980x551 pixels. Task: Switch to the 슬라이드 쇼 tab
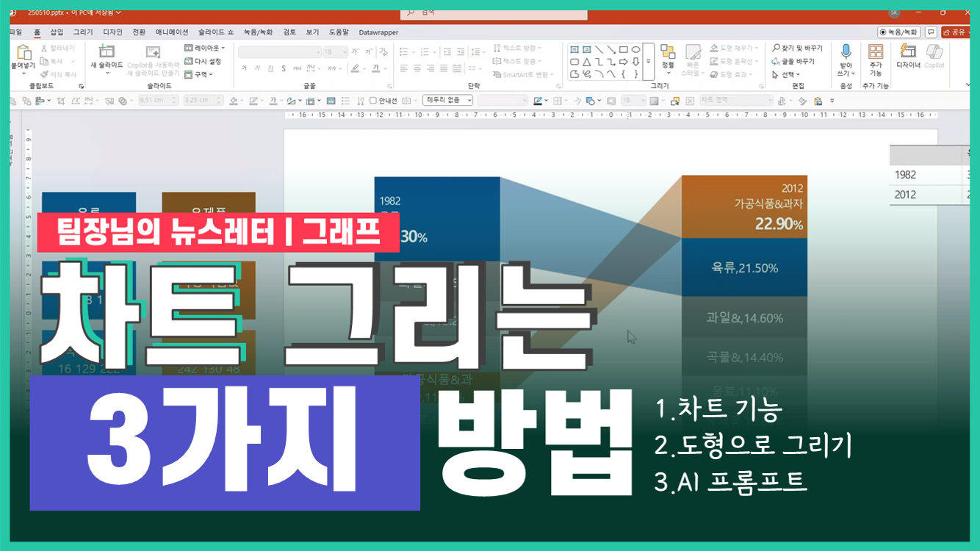[216, 32]
